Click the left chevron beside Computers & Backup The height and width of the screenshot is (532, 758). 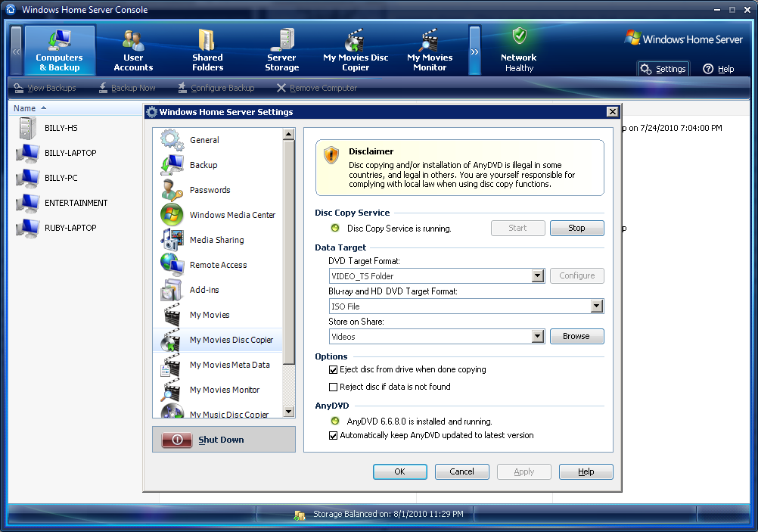[17, 51]
